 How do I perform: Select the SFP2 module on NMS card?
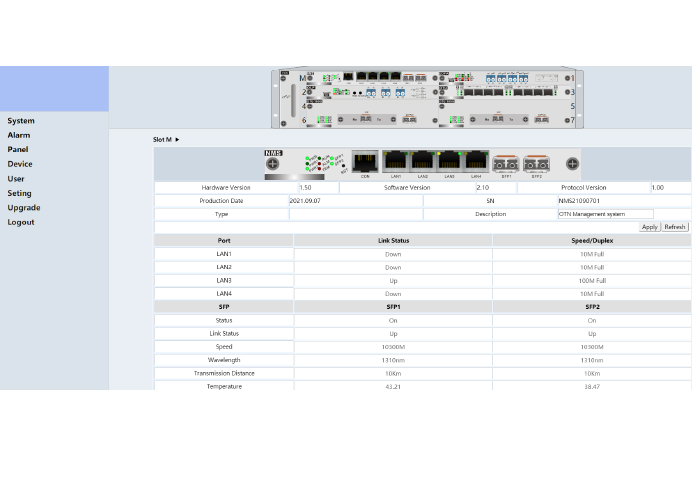click(x=536, y=162)
